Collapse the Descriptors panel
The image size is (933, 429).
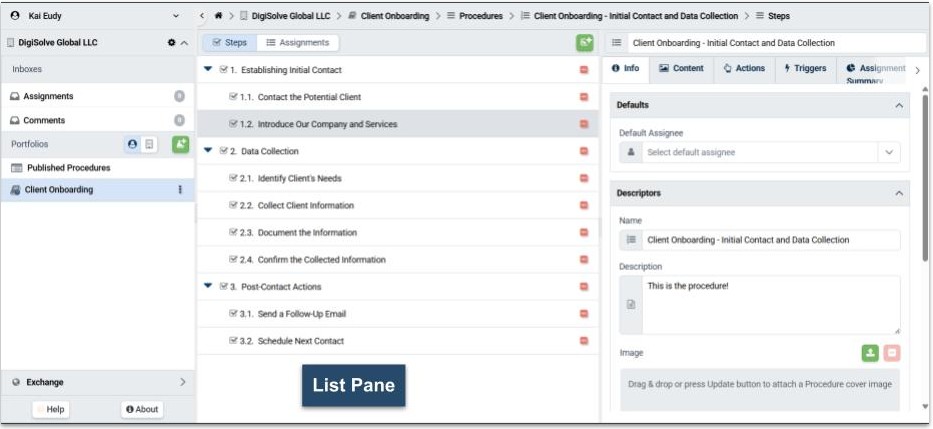click(898, 193)
